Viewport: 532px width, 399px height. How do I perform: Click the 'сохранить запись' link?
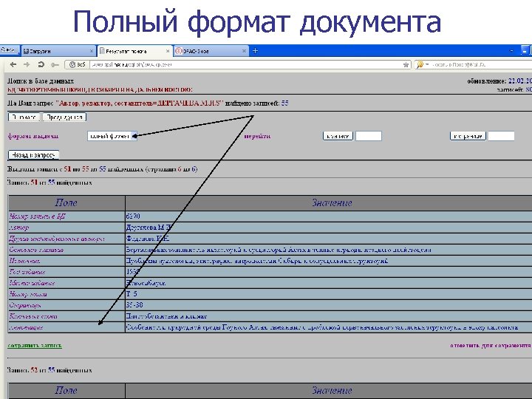(x=35, y=345)
